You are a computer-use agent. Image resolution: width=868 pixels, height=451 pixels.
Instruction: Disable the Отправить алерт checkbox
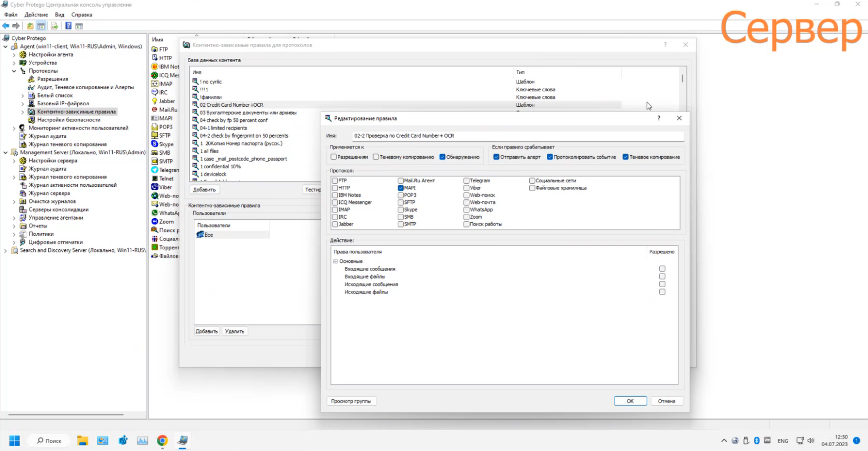click(x=496, y=157)
